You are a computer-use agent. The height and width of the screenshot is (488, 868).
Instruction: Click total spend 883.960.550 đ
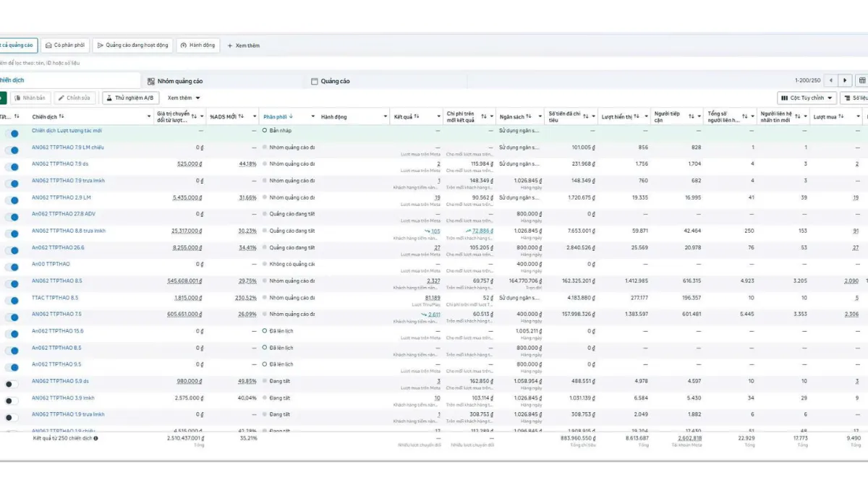[577, 437]
